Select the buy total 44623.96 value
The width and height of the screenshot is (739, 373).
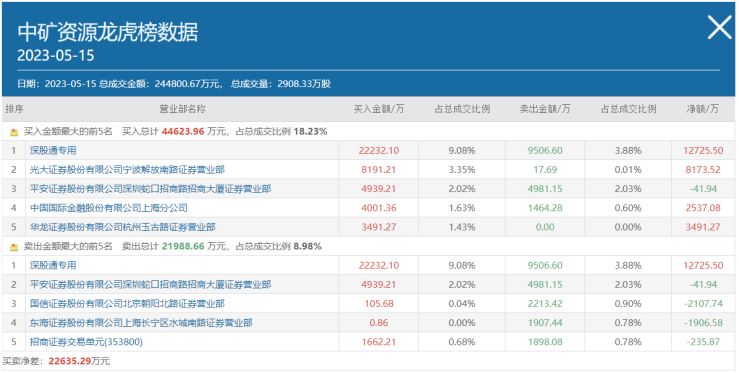(183, 132)
